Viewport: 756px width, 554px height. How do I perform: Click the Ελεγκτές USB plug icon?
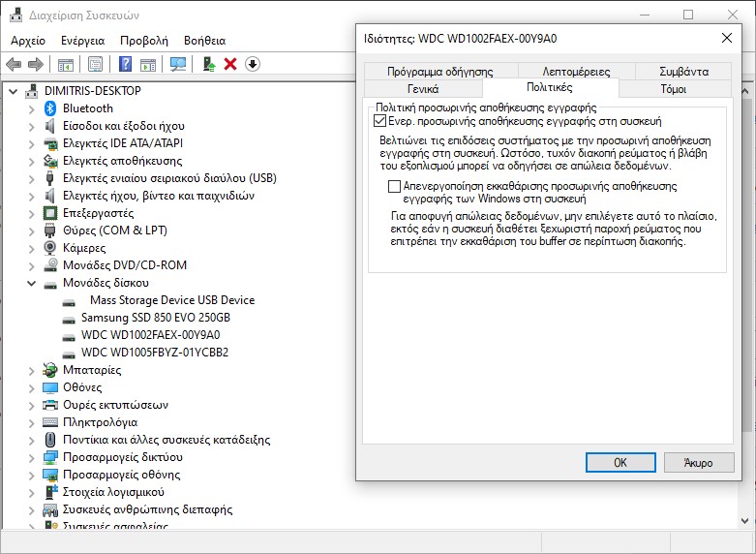tap(50, 178)
